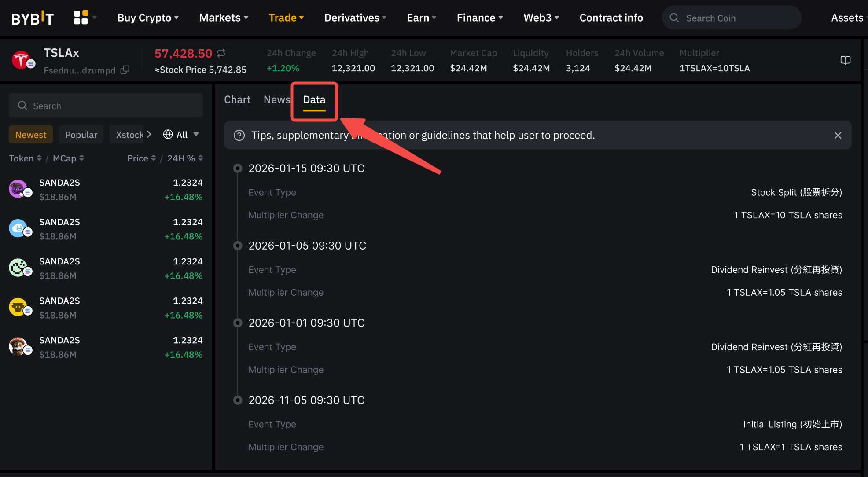The width and height of the screenshot is (868, 477).
Task: Sort the token list by 24H %
Action: click(185, 158)
